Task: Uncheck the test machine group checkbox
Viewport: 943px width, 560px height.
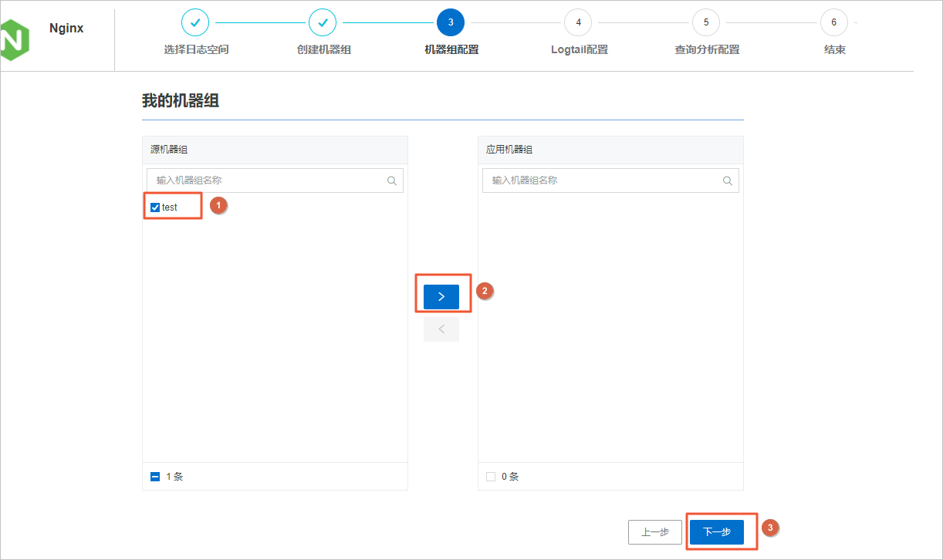Action: coord(155,207)
